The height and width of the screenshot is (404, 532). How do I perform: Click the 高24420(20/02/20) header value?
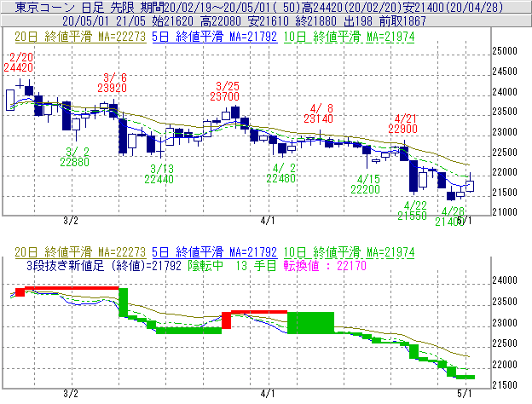pyautogui.click(x=351, y=7)
